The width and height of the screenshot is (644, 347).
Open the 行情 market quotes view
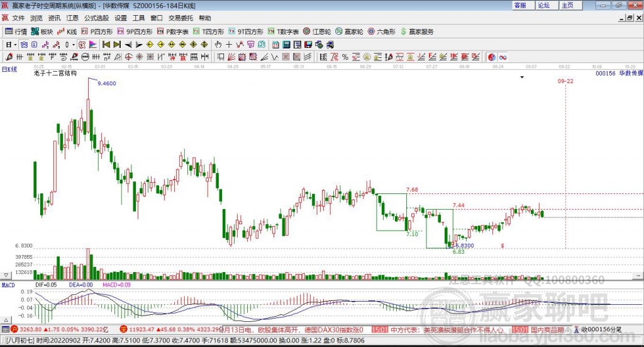tap(16, 31)
